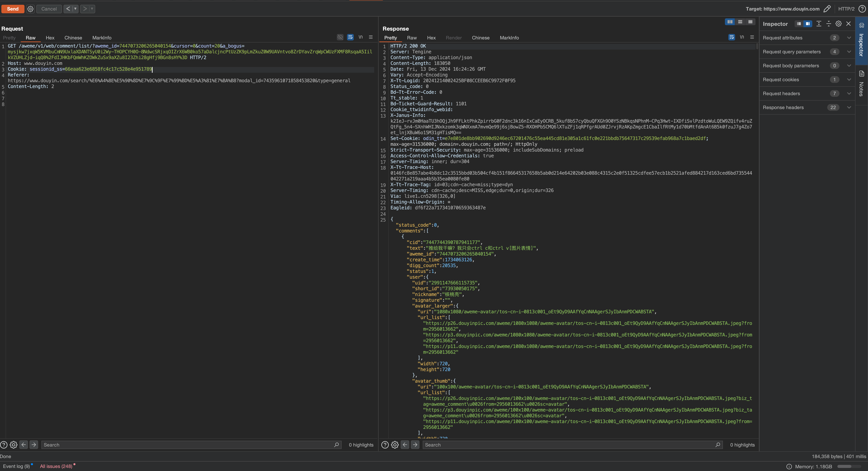Select response Raw tab
The width and height of the screenshot is (868, 471).
[x=412, y=38]
